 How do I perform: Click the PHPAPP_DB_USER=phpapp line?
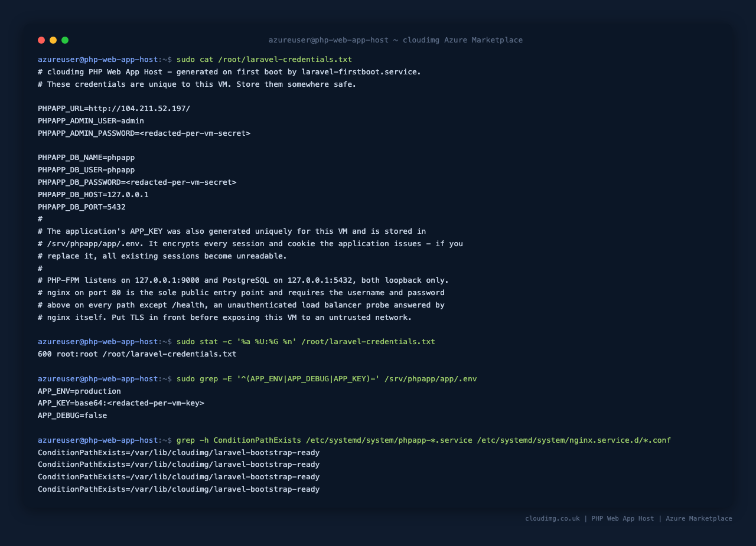coord(86,170)
